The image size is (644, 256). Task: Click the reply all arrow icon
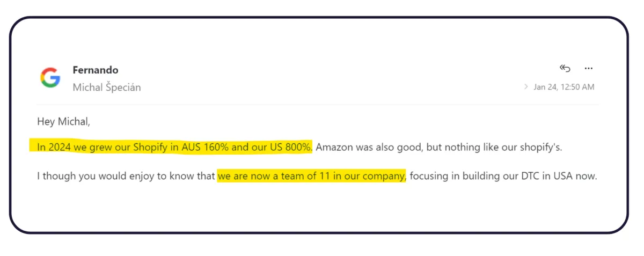click(565, 68)
